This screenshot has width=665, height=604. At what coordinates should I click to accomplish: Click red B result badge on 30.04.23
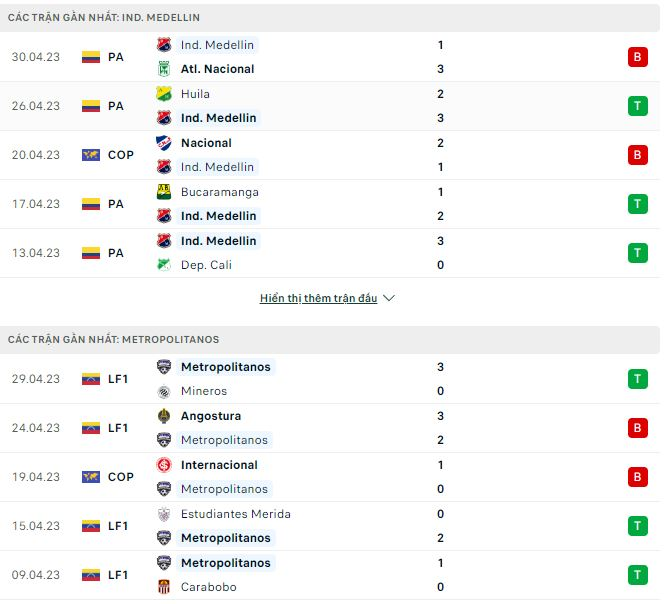637,57
